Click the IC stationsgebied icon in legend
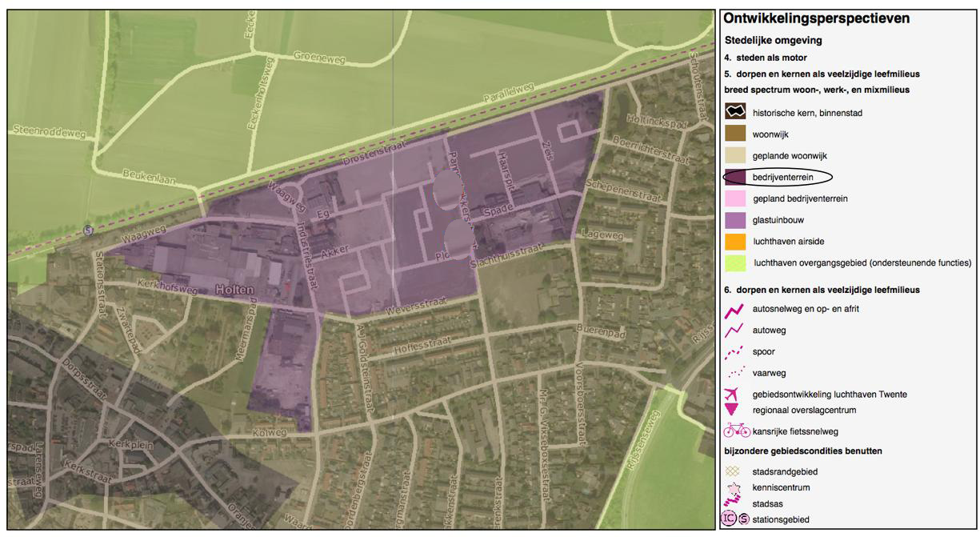This screenshot has width=980, height=537. (x=730, y=519)
